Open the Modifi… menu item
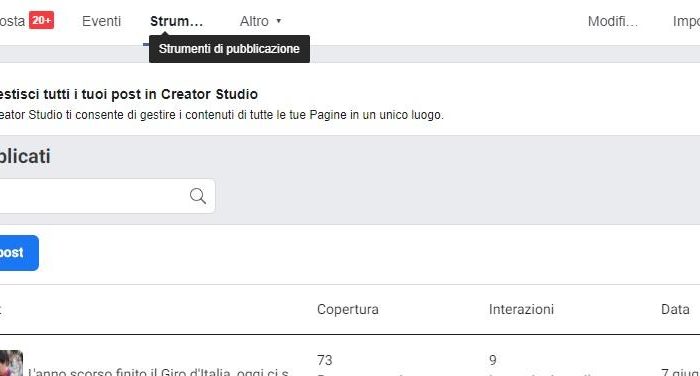This screenshot has height=376, width=700. pos(612,21)
